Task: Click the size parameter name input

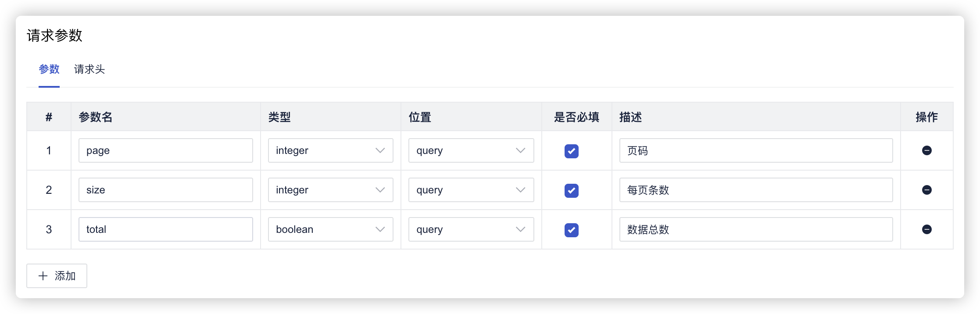Action: click(x=165, y=190)
